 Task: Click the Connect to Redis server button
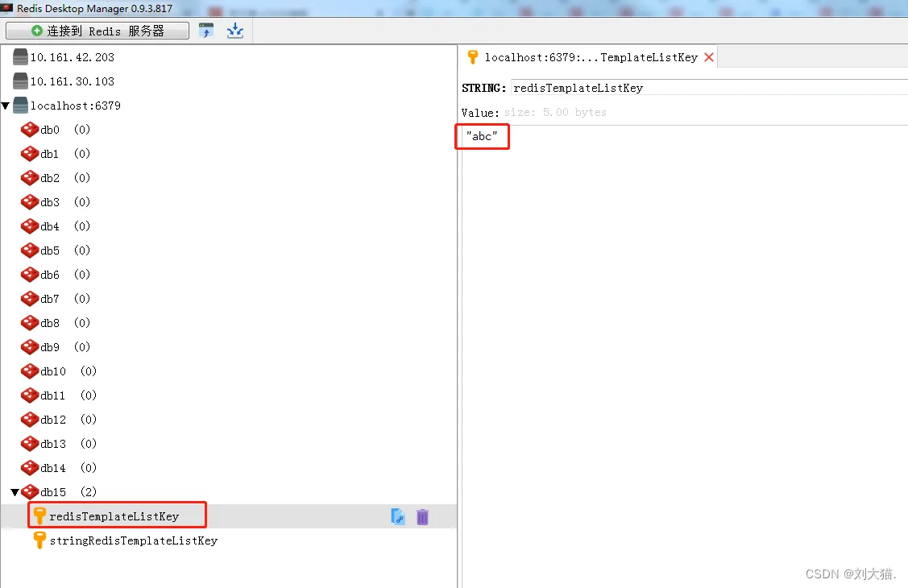[x=97, y=31]
